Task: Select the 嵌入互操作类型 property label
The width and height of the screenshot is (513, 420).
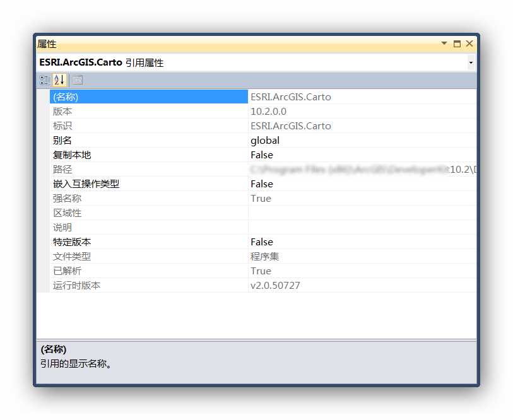Action: 86,184
